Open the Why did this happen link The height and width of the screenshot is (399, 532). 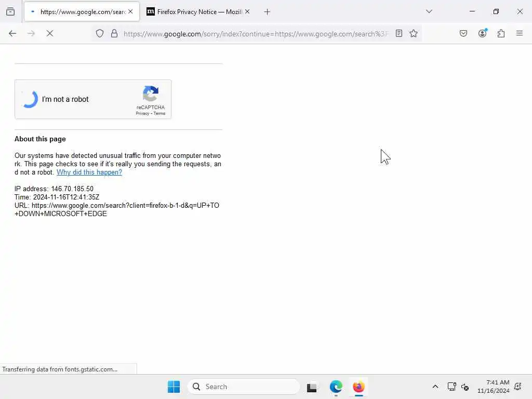(x=89, y=172)
